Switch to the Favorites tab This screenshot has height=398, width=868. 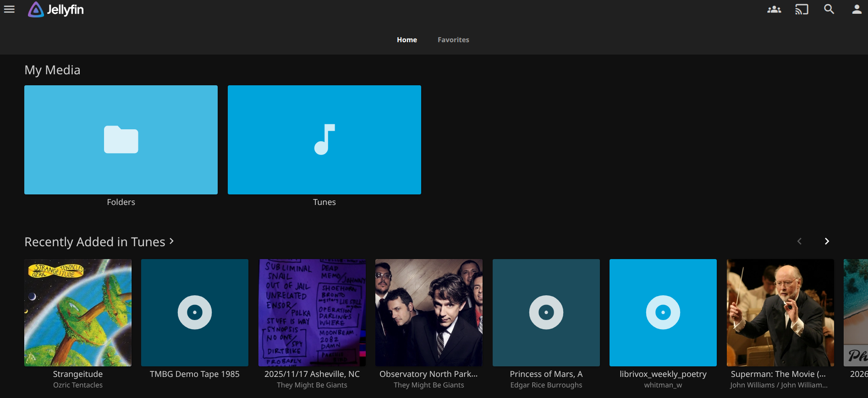[453, 40]
